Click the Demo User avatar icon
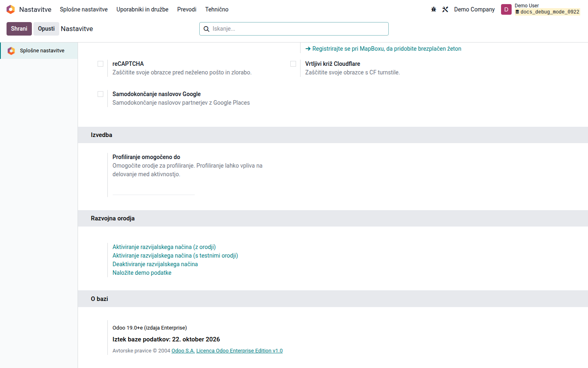The width and height of the screenshot is (588, 368). pos(506,9)
